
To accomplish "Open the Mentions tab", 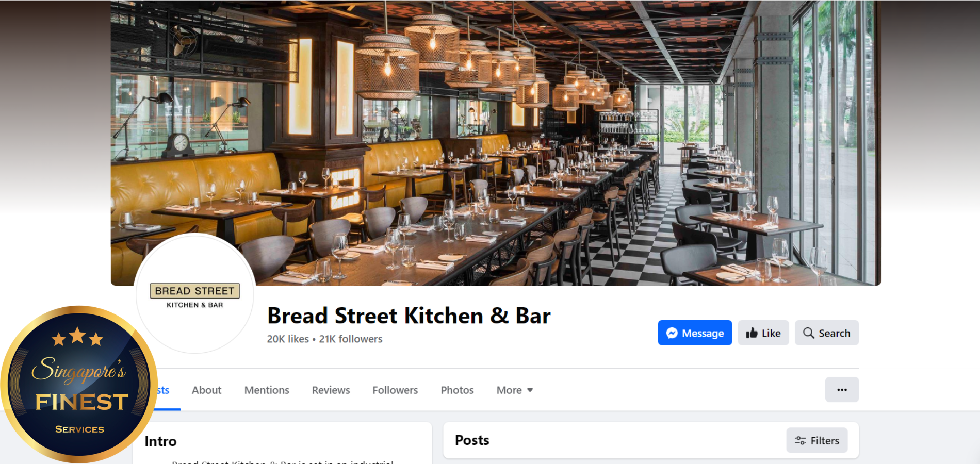I will click(x=267, y=390).
